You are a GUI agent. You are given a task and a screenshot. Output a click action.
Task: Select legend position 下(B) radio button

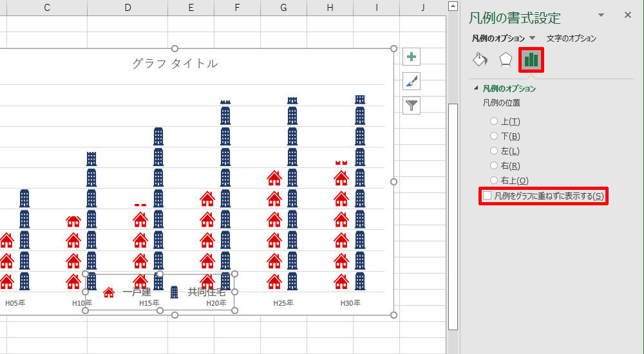click(x=494, y=136)
